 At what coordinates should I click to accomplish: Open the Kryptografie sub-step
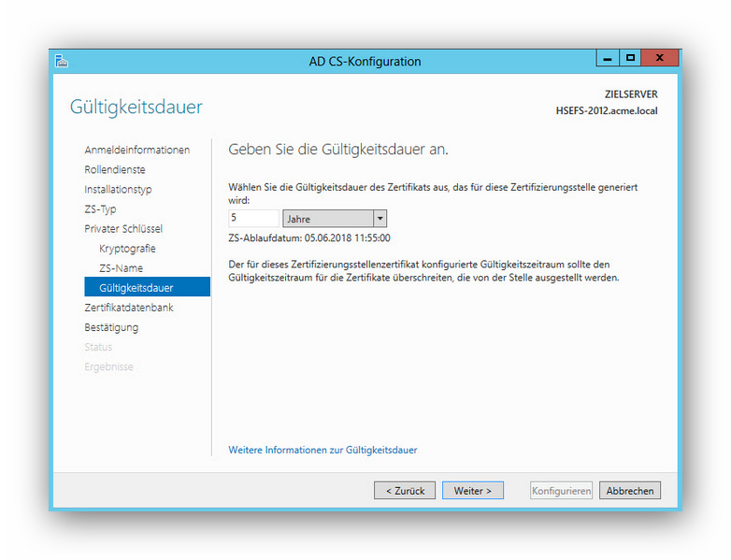(x=127, y=249)
